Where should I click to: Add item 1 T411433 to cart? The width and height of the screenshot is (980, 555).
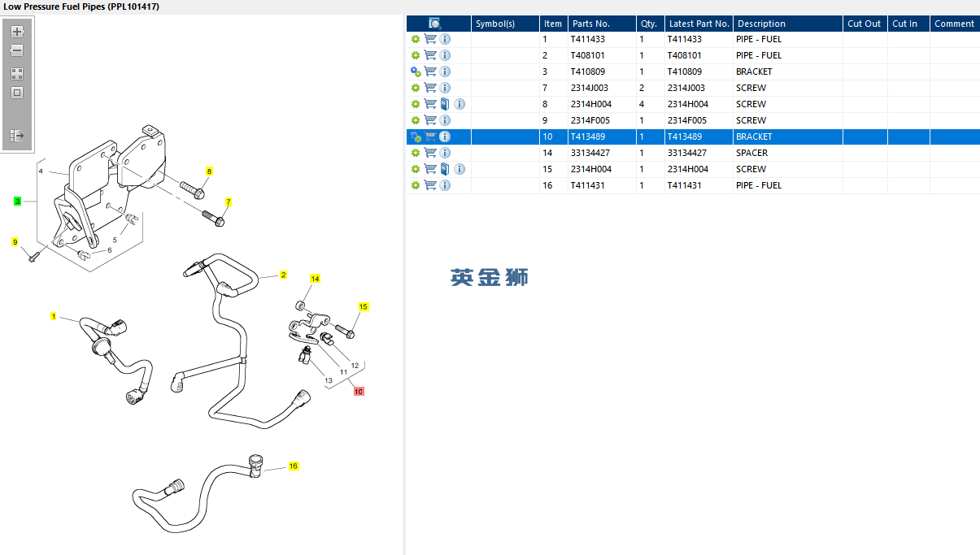[430, 39]
